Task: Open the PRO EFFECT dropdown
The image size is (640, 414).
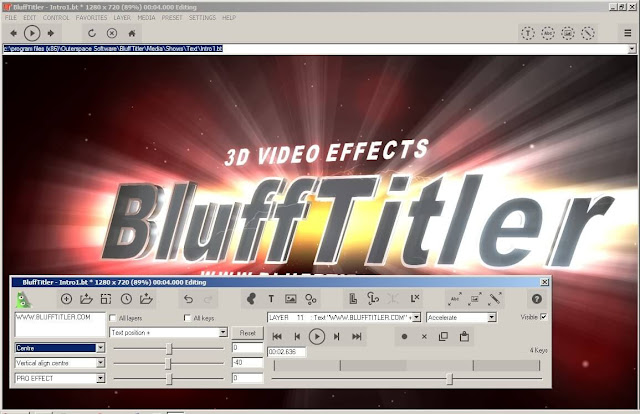Action: tap(60, 378)
